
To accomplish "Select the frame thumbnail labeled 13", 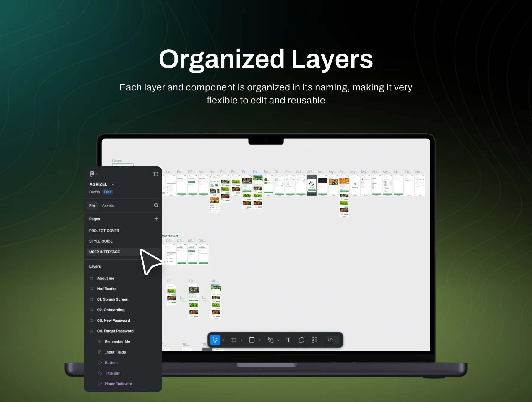I will click(x=194, y=301).
